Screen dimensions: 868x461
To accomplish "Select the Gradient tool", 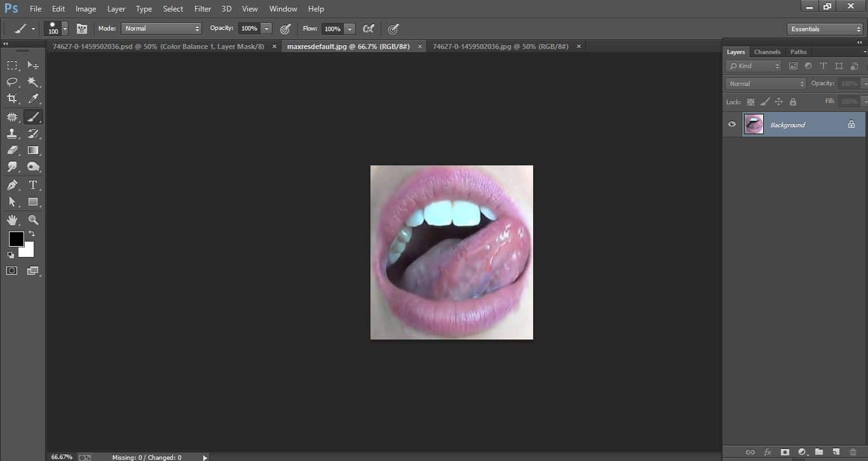I will coord(34,150).
